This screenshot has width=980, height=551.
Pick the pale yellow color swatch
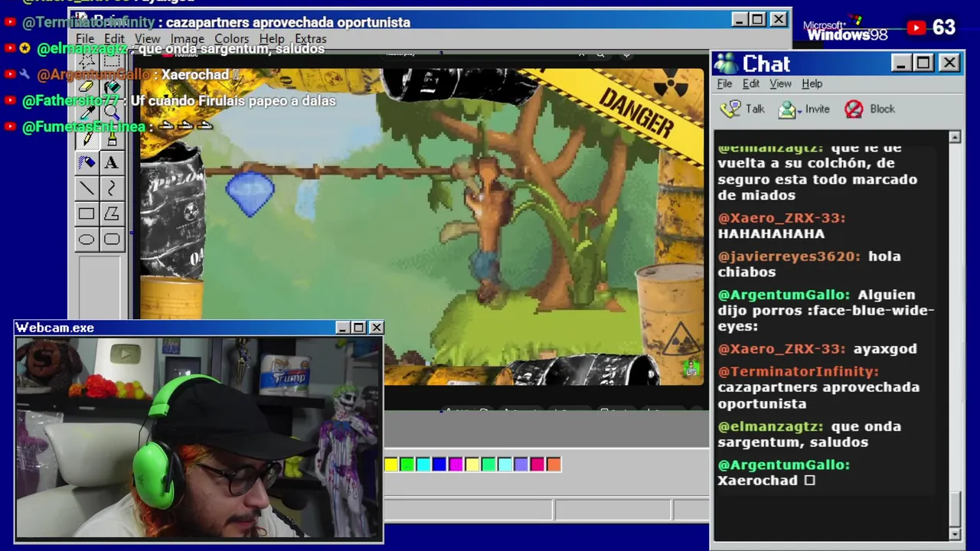tap(472, 464)
